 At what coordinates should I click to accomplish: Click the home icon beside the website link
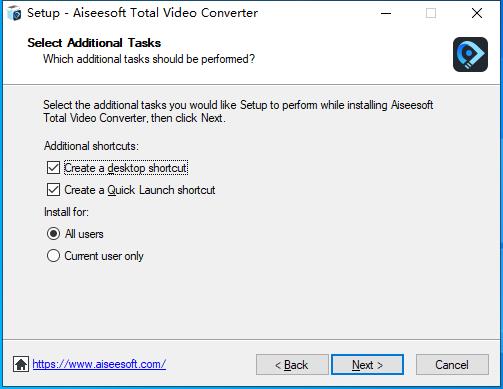click(x=21, y=364)
